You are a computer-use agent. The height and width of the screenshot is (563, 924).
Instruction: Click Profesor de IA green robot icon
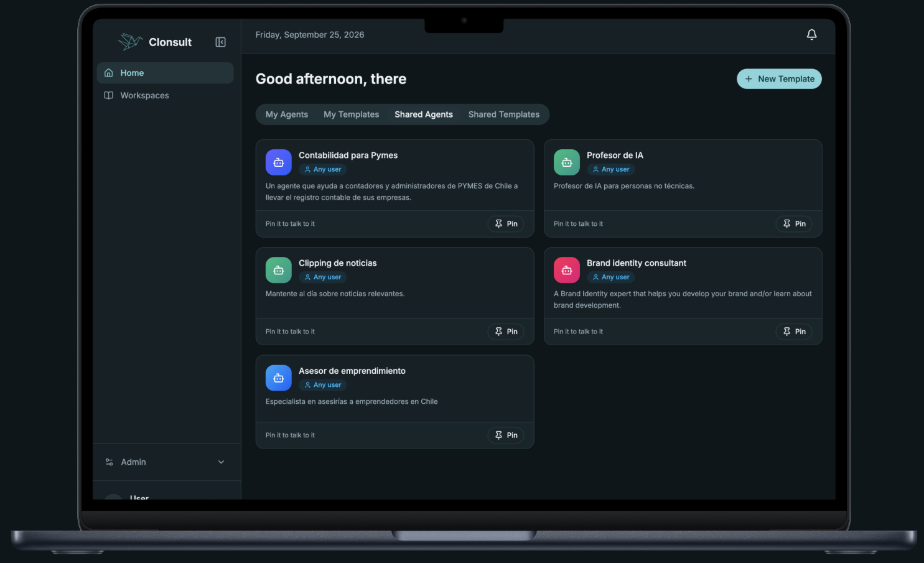(567, 162)
